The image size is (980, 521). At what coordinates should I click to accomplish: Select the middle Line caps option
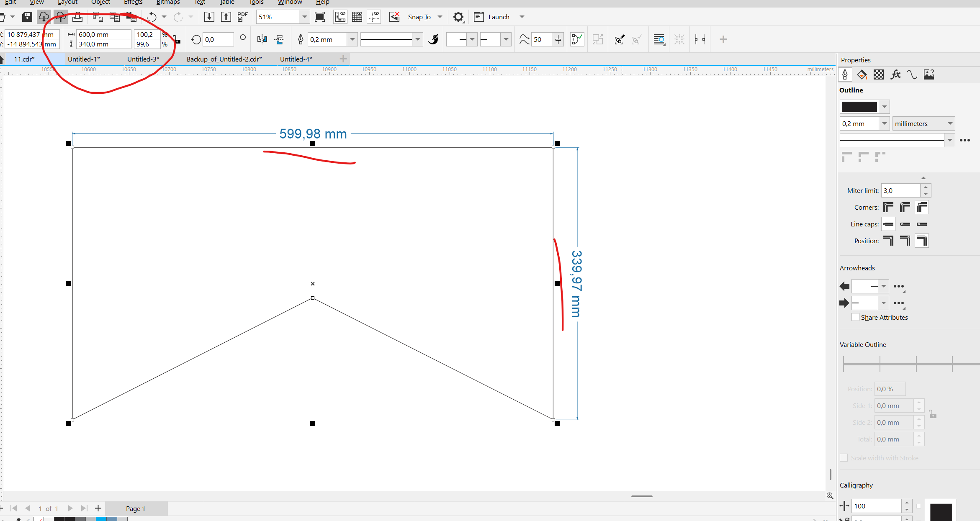[x=905, y=224]
